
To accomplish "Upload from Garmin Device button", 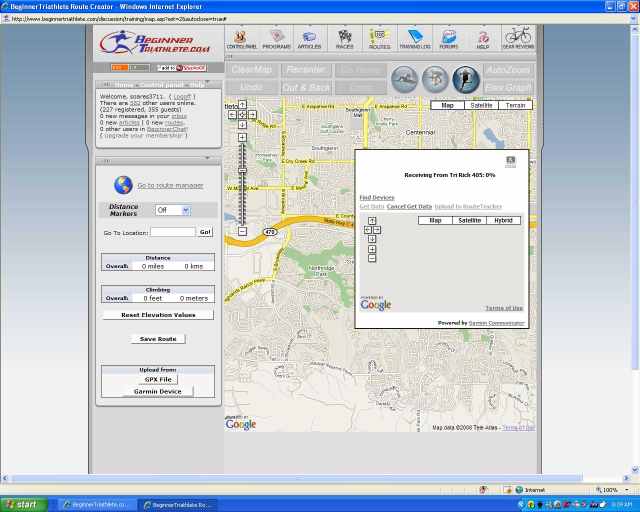I will pyautogui.click(x=158, y=391).
